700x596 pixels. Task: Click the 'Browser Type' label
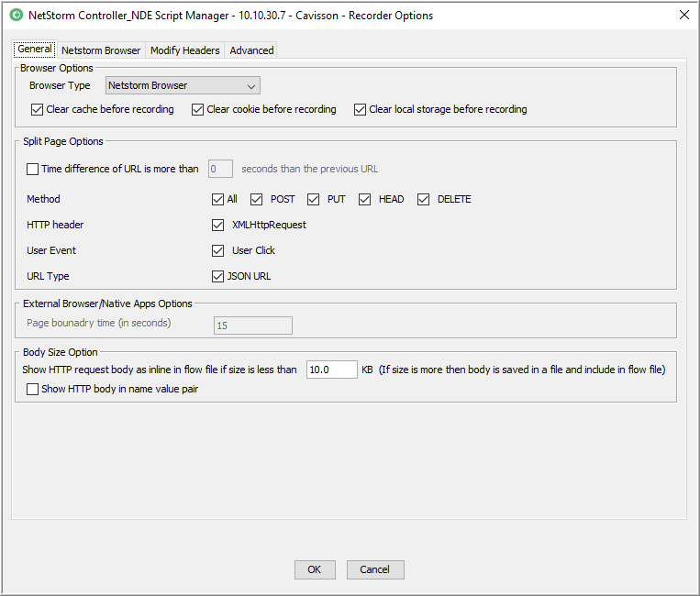tap(60, 85)
